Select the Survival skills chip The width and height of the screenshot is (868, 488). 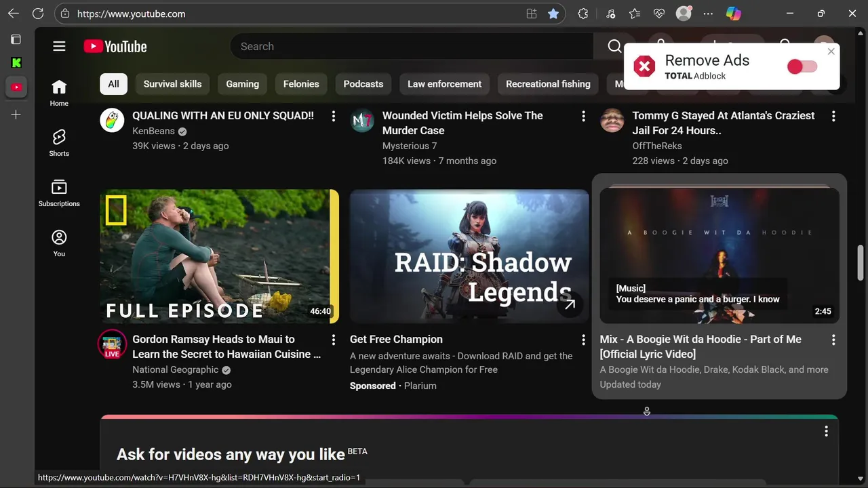[172, 84]
